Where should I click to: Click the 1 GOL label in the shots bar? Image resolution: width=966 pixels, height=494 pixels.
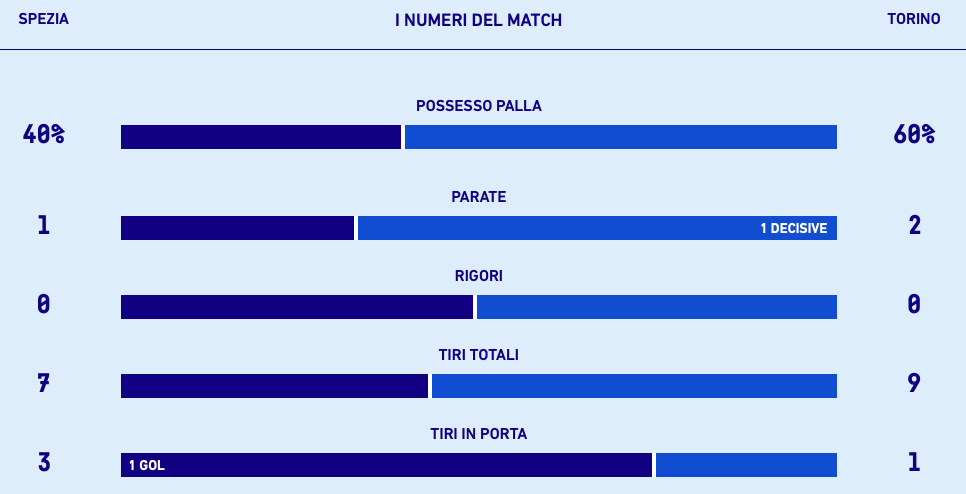tap(146, 466)
